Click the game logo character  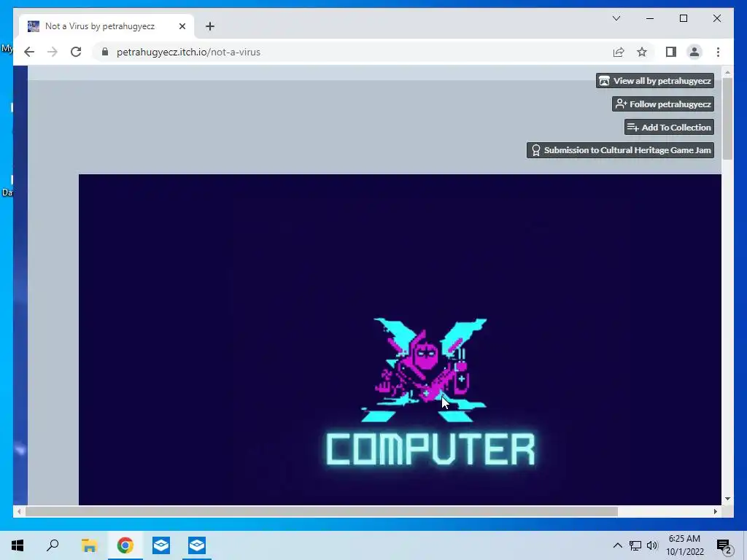[424, 370]
